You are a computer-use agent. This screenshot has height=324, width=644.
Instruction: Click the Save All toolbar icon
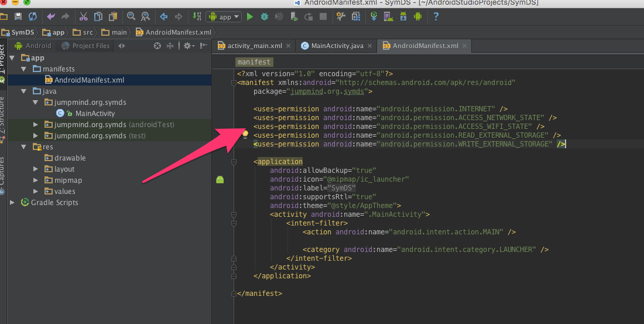[18, 16]
